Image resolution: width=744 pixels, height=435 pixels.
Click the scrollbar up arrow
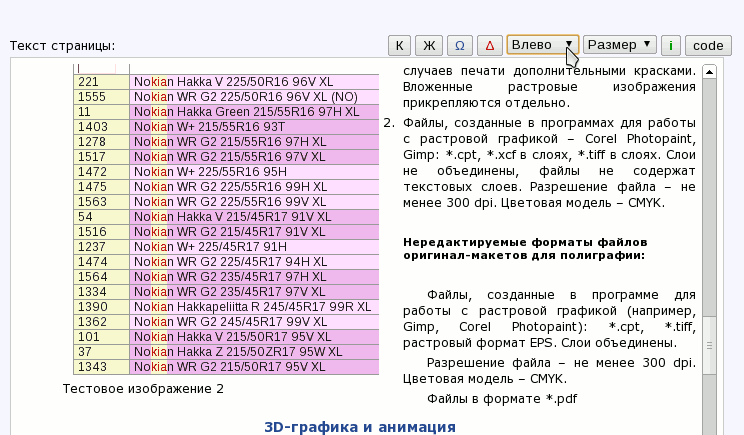709,72
